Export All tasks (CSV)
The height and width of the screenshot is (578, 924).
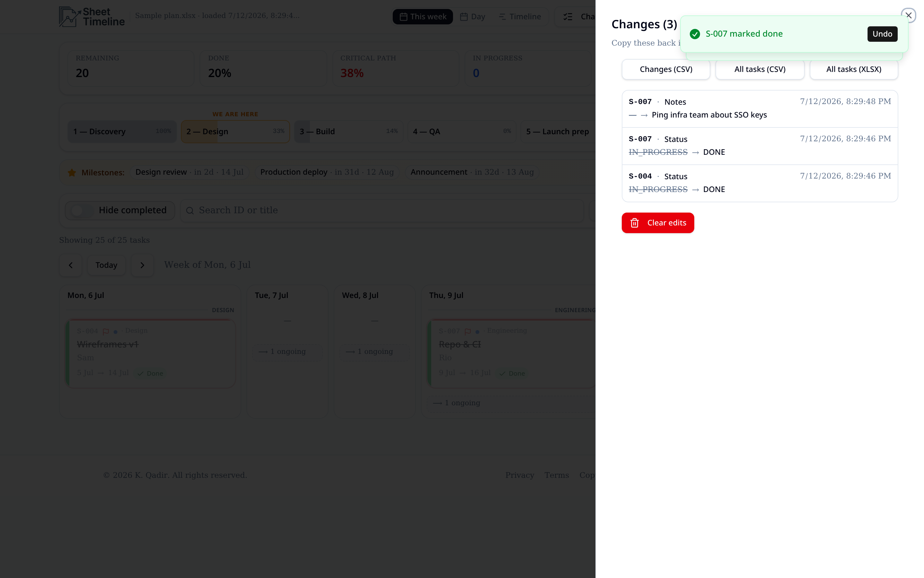760,69
